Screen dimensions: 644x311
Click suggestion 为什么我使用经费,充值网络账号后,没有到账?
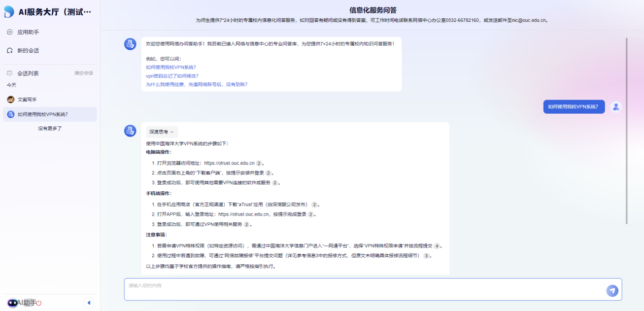click(196, 84)
